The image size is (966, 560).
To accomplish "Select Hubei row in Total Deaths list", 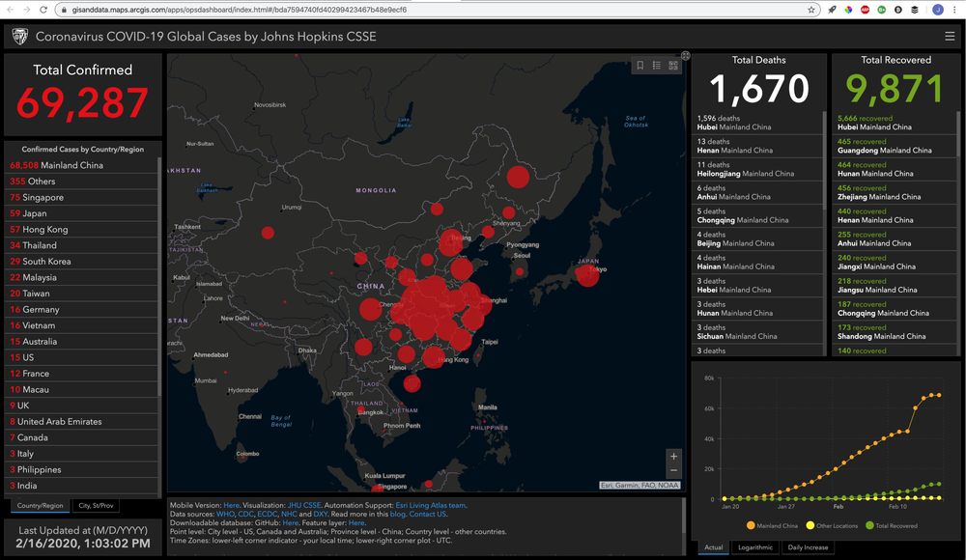I will pos(757,123).
